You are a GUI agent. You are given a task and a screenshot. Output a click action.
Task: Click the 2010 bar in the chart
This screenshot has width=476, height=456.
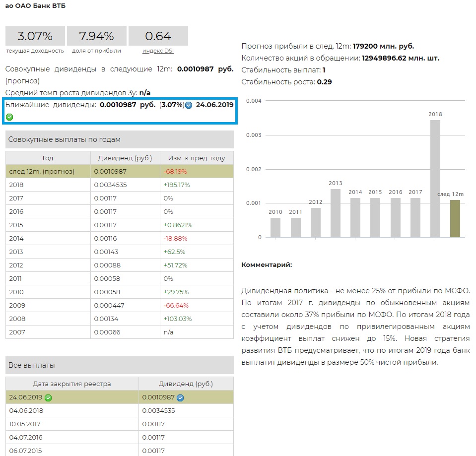[x=275, y=227]
